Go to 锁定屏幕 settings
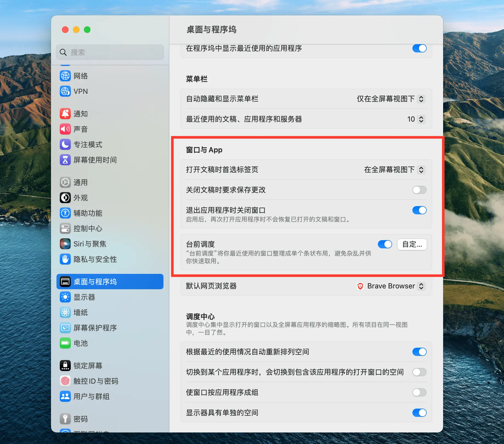This screenshot has width=504, height=444. pyautogui.click(x=110, y=366)
